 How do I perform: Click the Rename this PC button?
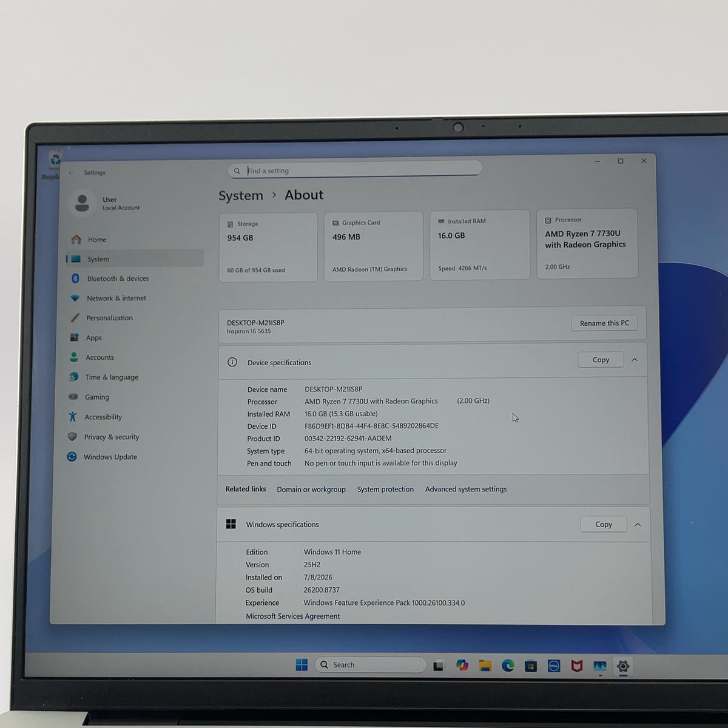coord(604,323)
